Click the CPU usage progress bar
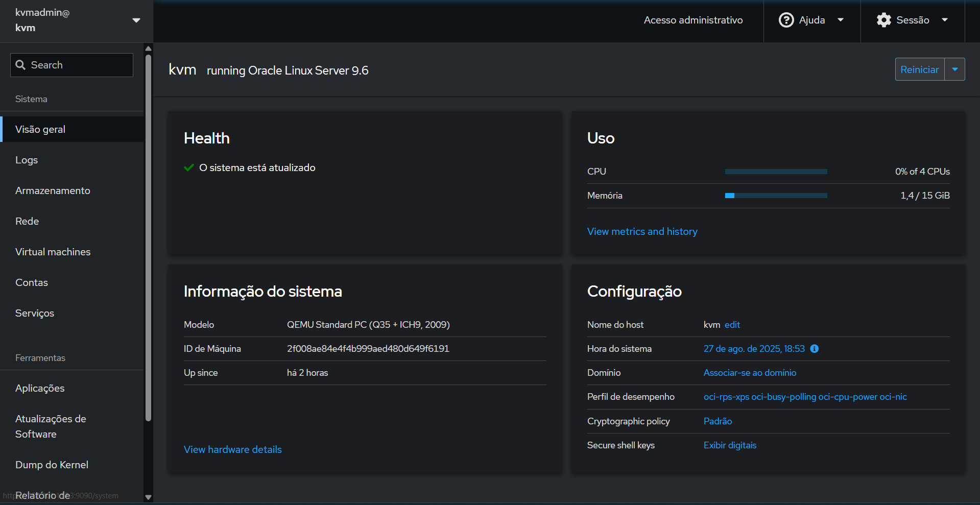The width and height of the screenshot is (980, 505). [x=776, y=172]
